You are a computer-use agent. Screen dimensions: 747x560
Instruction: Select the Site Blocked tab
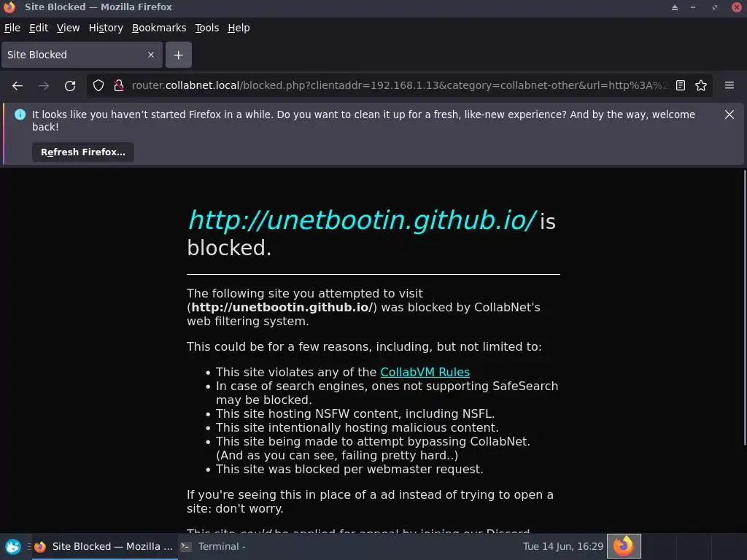click(x=82, y=55)
